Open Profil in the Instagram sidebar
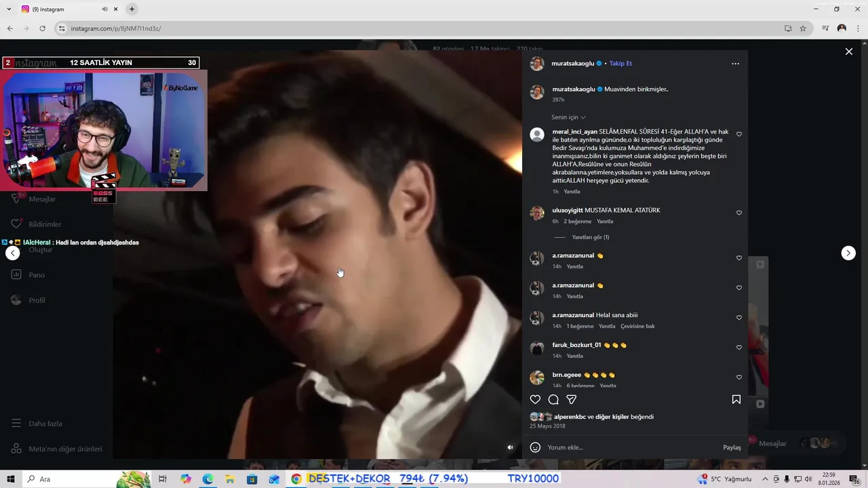 point(28,300)
